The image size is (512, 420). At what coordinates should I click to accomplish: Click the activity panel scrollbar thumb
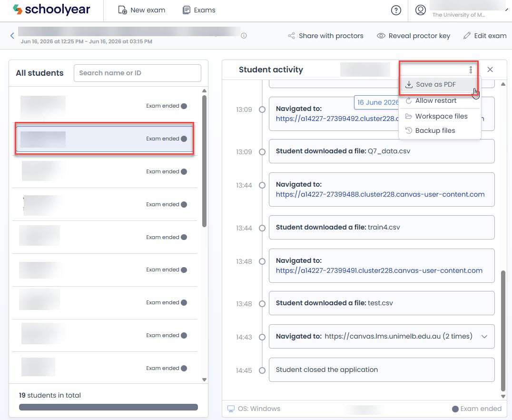coord(503,330)
